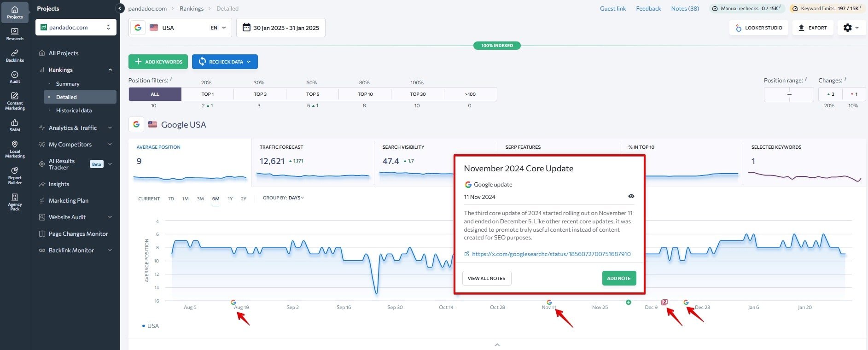Image resolution: width=868 pixels, height=350 pixels.
Task: Click the red note marker near Dec 9
Action: 664,302
